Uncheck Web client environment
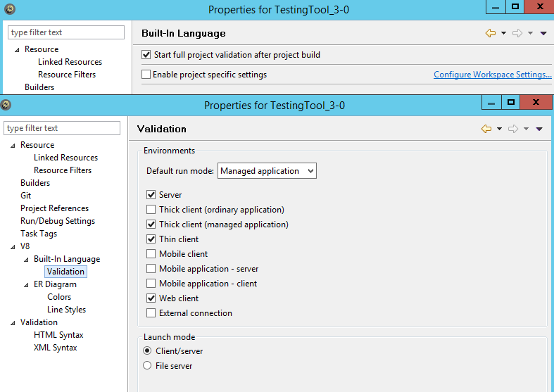The width and height of the screenshot is (554, 392). point(151,298)
